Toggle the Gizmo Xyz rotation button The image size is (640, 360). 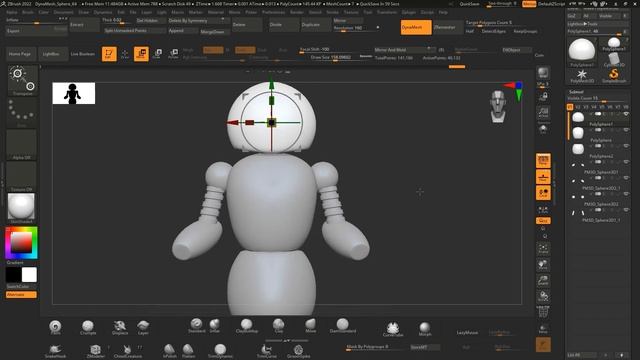click(543, 220)
